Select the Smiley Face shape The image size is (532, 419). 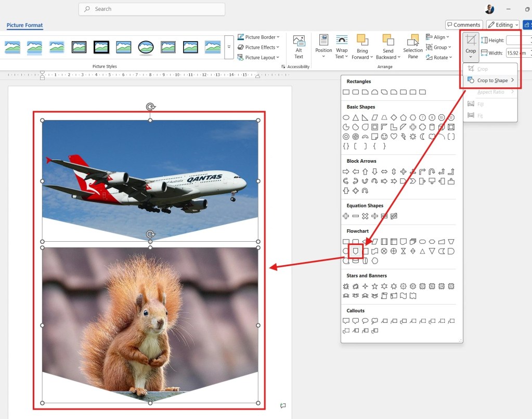click(384, 137)
